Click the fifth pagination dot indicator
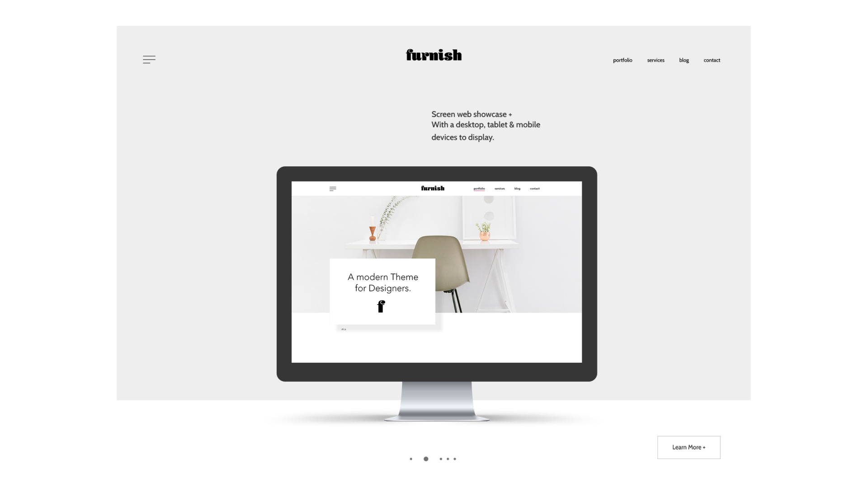The width and height of the screenshot is (868, 488). point(455,459)
